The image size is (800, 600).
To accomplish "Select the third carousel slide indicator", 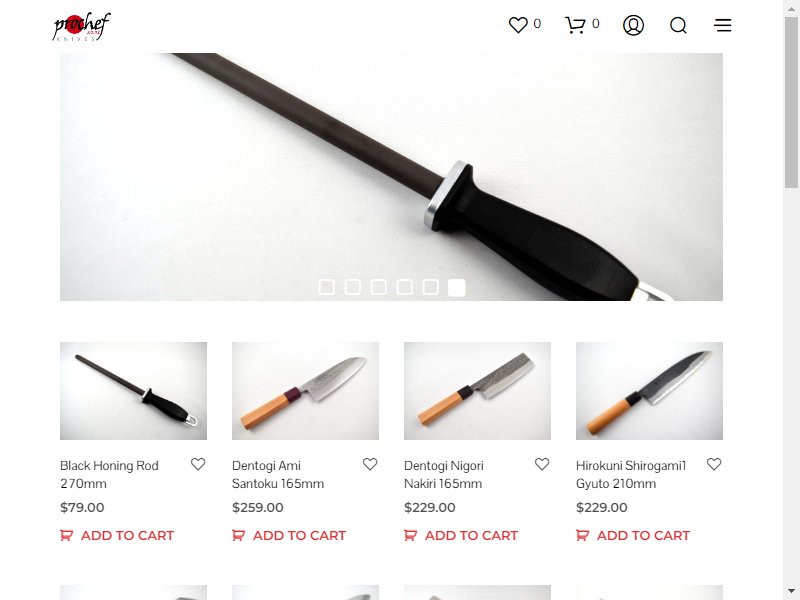I will (379, 287).
